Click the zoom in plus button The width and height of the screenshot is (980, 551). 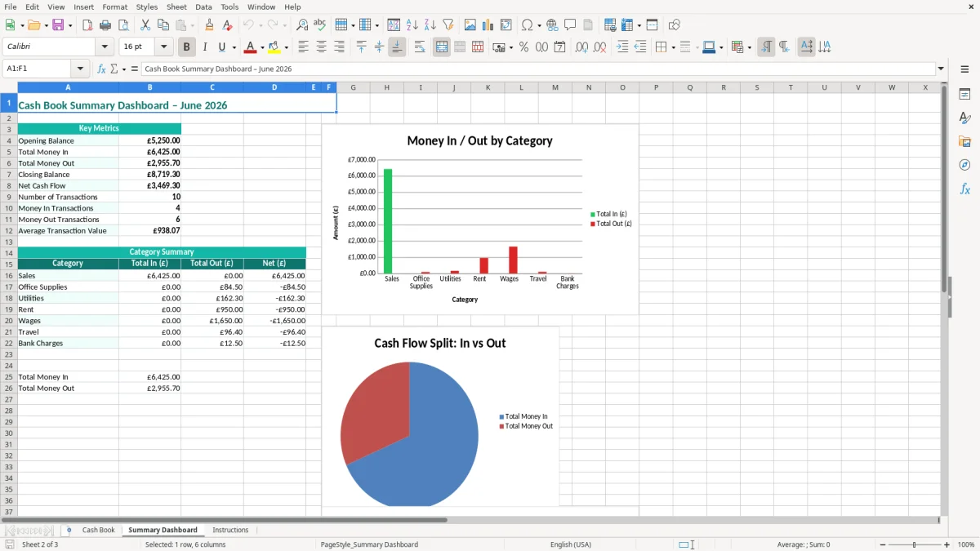947,544
